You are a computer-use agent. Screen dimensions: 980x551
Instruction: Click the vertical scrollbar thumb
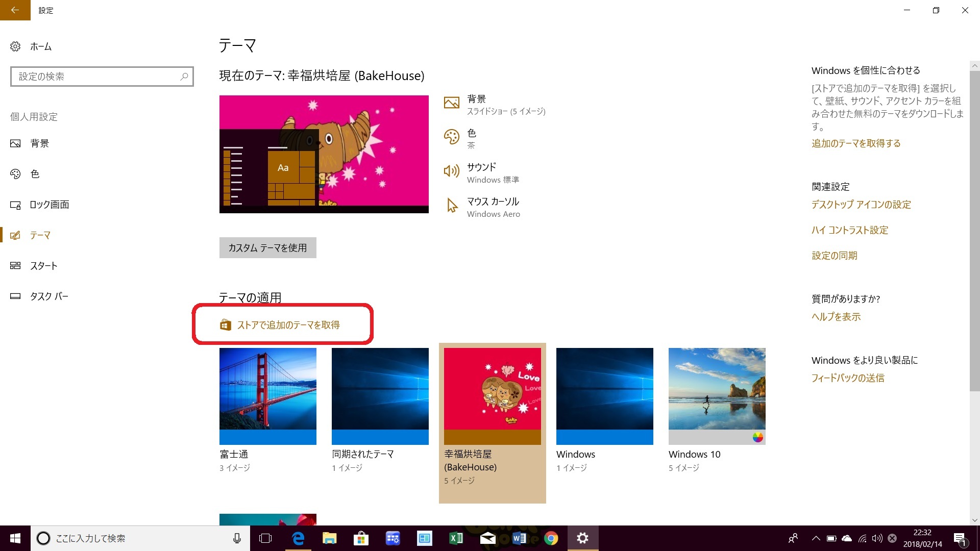coord(974,231)
